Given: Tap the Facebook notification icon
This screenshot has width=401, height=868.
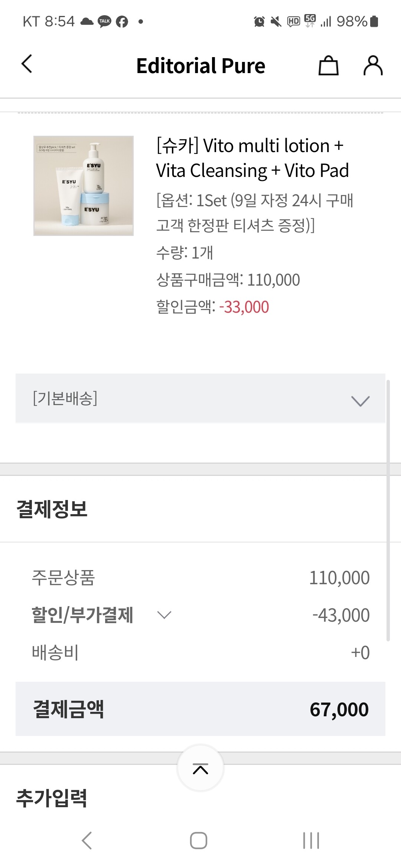Looking at the screenshot, I should click(122, 22).
